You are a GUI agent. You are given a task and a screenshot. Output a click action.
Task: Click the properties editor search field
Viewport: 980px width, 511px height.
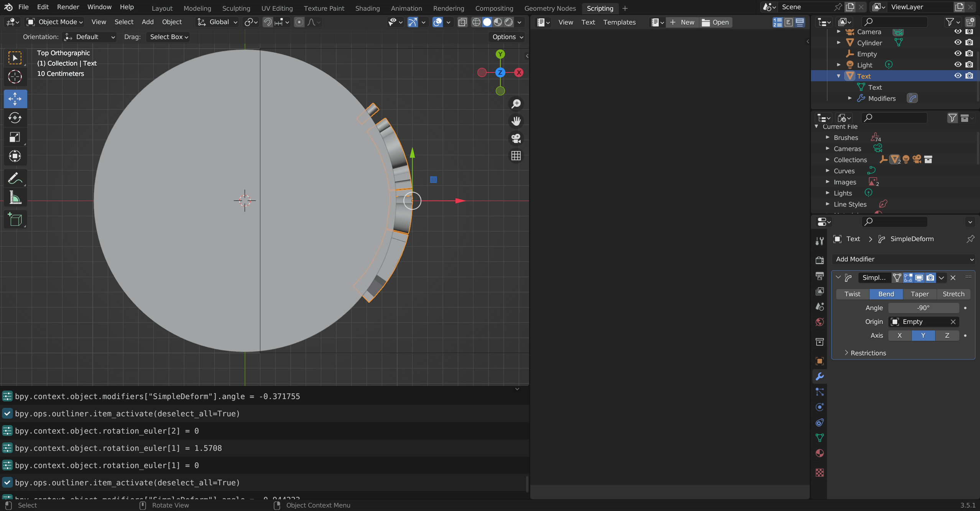894,222
